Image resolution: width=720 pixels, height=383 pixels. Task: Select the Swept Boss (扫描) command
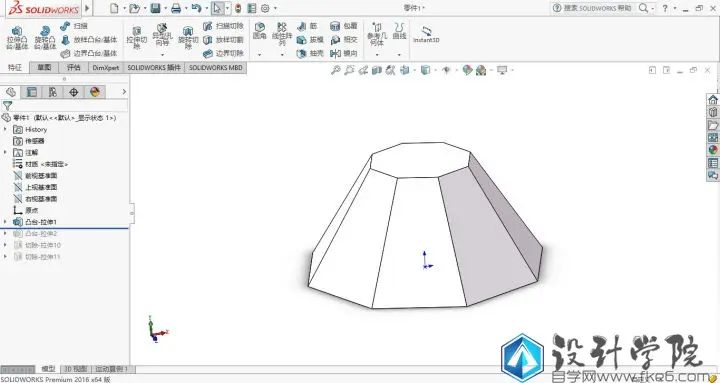[x=74, y=26]
